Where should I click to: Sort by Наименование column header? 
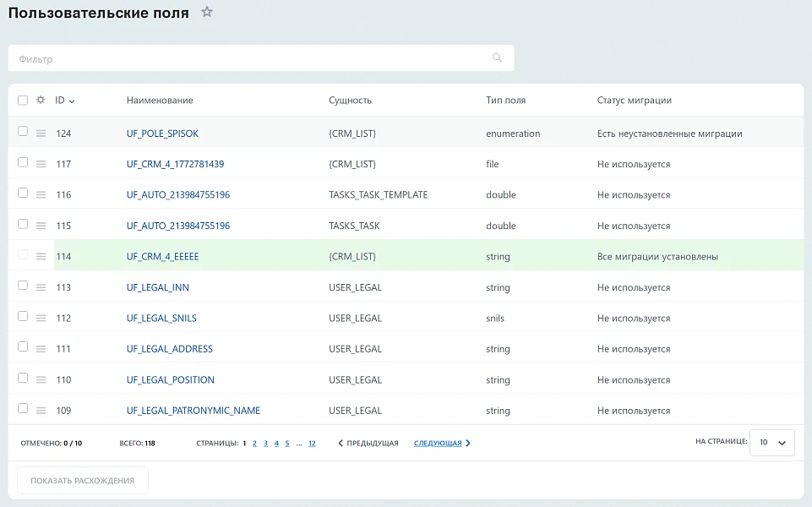pos(160,100)
